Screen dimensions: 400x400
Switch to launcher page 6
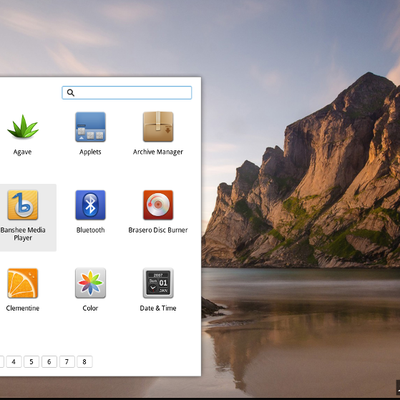(x=49, y=362)
